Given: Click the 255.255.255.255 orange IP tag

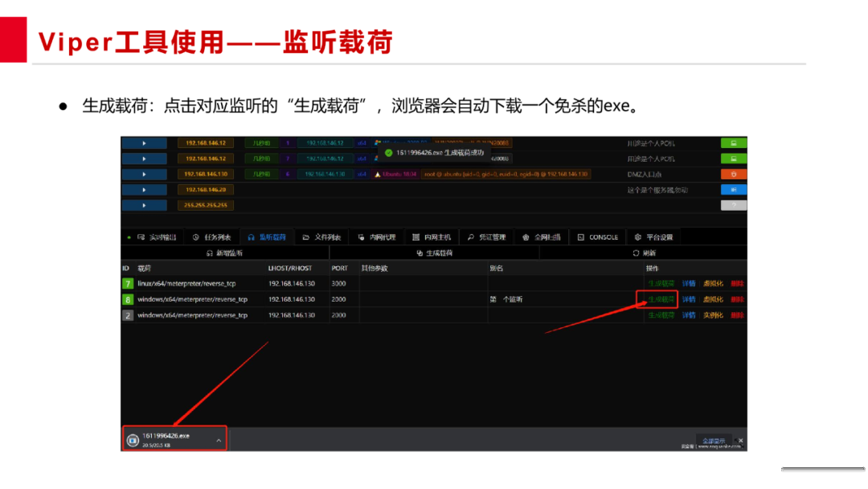Looking at the screenshot, I should [206, 205].
